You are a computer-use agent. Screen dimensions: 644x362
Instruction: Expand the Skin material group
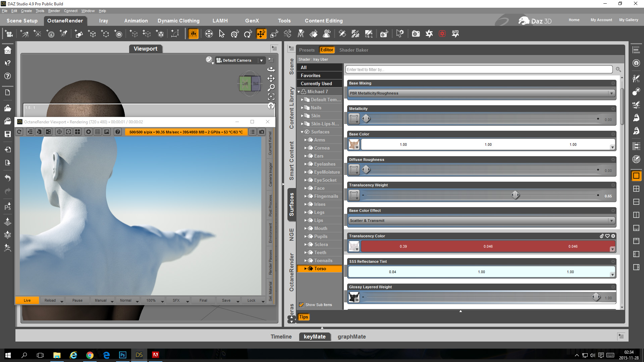(302, 116)
